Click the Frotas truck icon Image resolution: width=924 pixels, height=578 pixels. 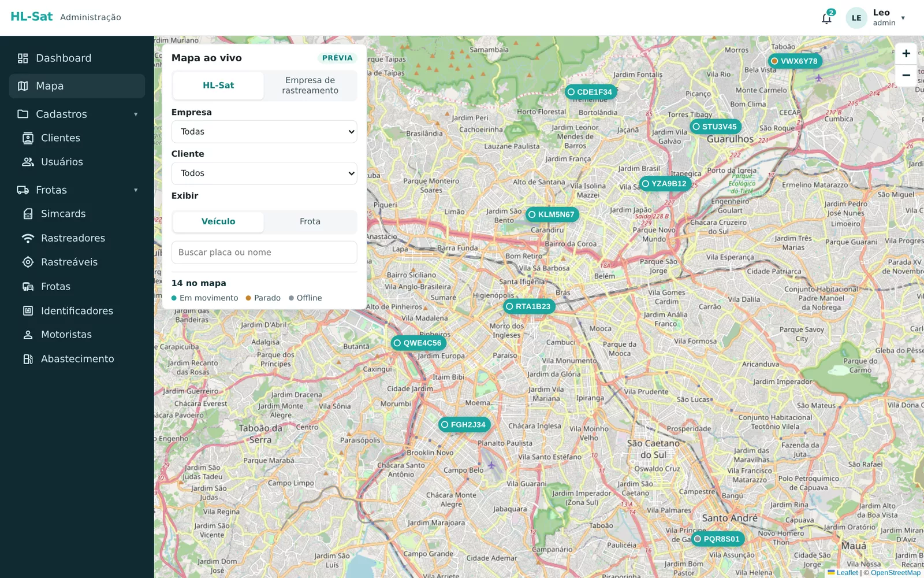click(x=23, y=190)
